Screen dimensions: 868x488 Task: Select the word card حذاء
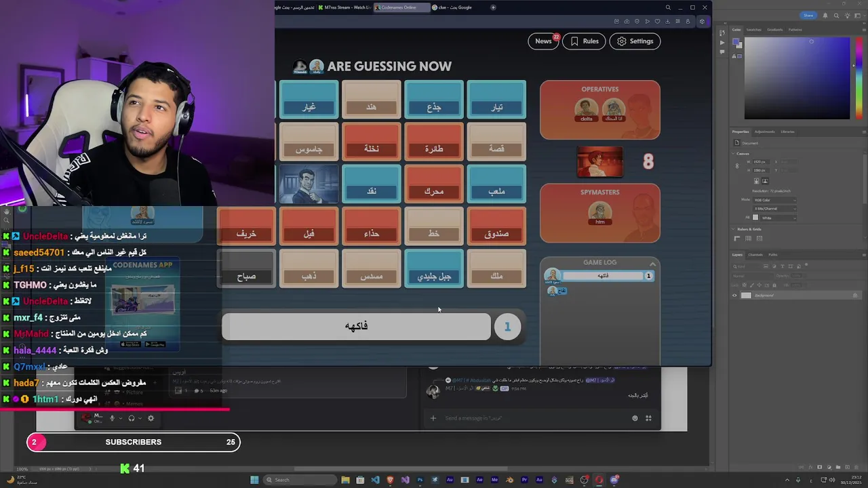pyautogui.click(x=371, y=226)
